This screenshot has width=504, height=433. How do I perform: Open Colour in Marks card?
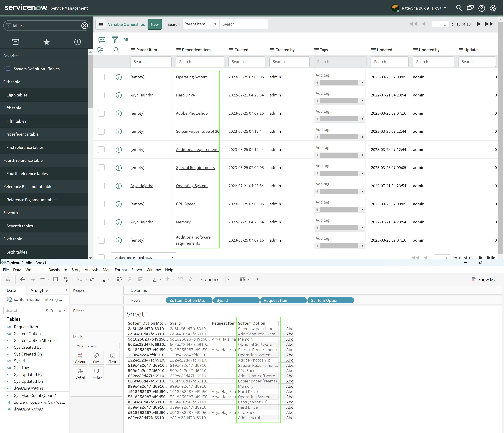pyautogui.click(x=80, y=358)
